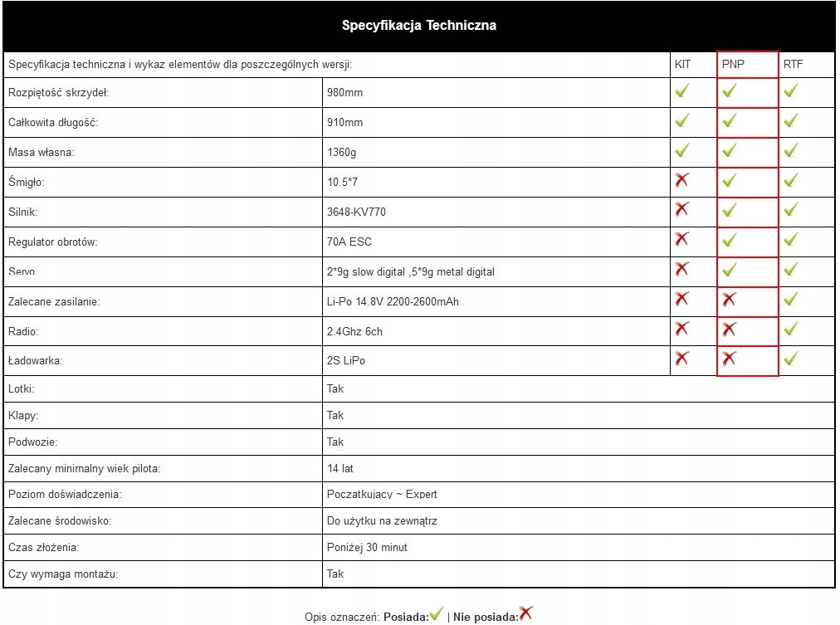
Task: Select the PNP column header
Action: 733,65
